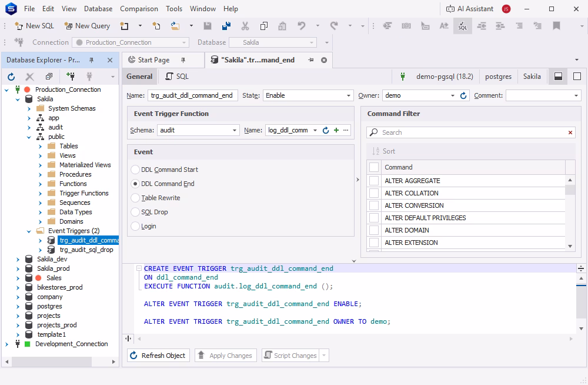The height and width of the screenshot is (385, 588).
Task: Select the SQL Drop radio button
Action: 135,212
